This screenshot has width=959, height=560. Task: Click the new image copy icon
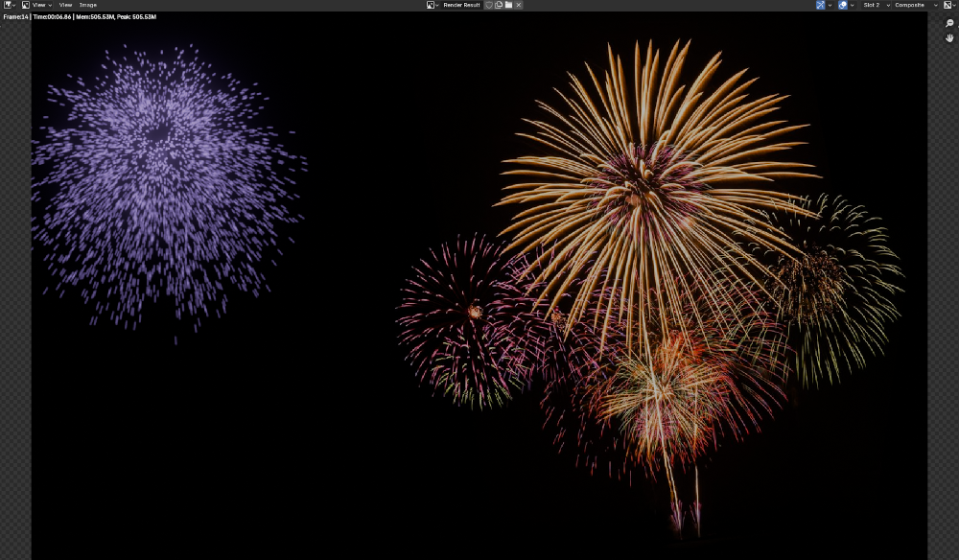pos(499,5)
